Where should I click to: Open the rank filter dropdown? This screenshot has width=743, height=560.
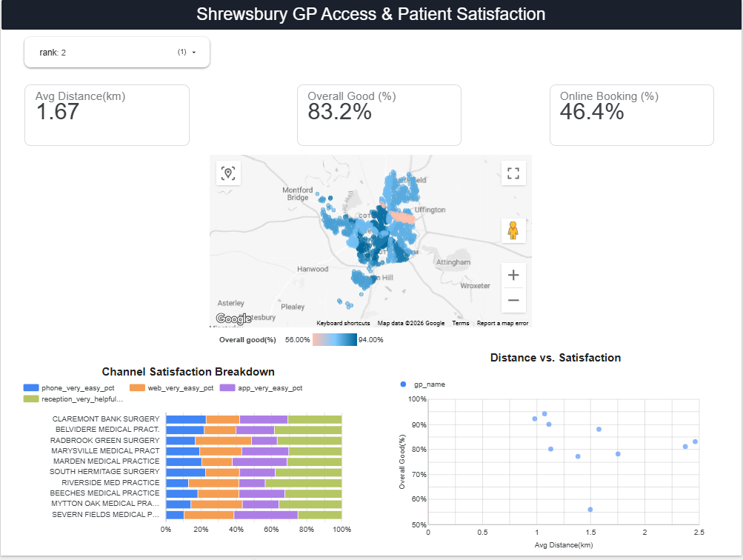(117, 52)
